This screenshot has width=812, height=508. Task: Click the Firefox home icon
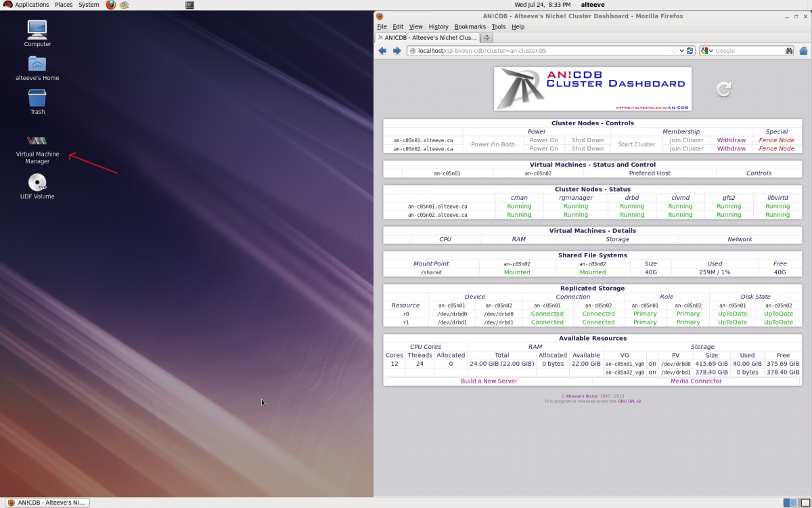803,51
